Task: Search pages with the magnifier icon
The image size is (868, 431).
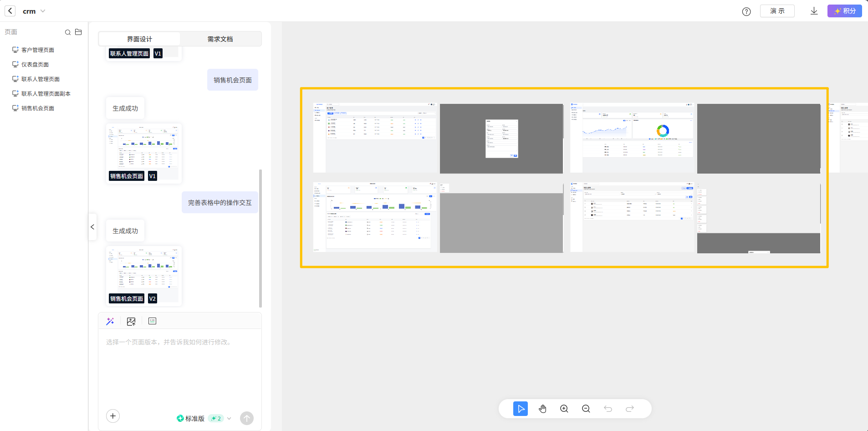Action: [x=67, y=32]
